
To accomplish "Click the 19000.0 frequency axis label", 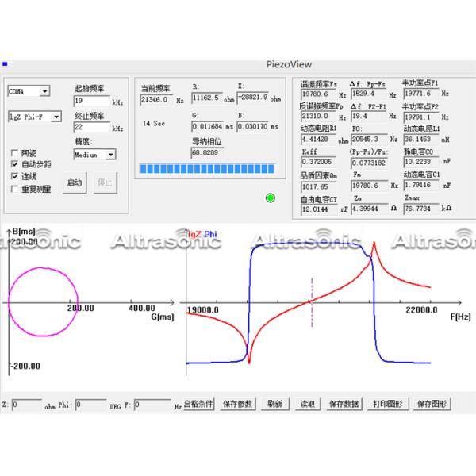I will pyautogui.click(x=203, y=310).
